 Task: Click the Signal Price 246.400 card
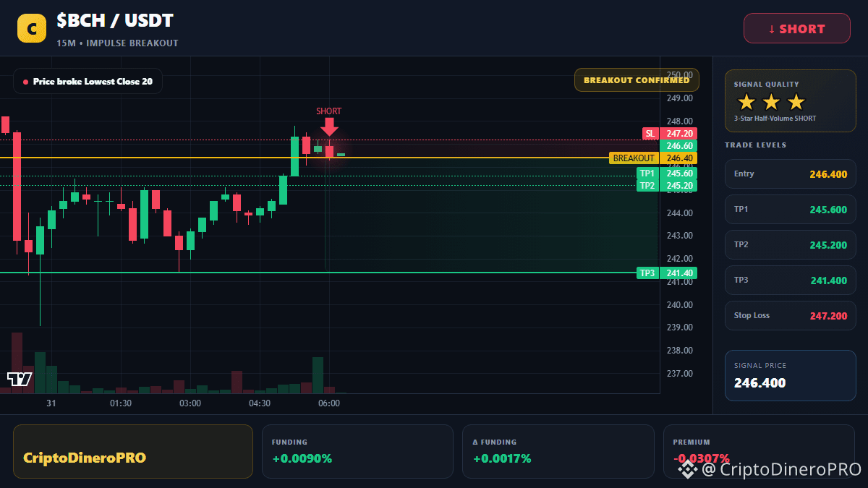click(791, 376)
